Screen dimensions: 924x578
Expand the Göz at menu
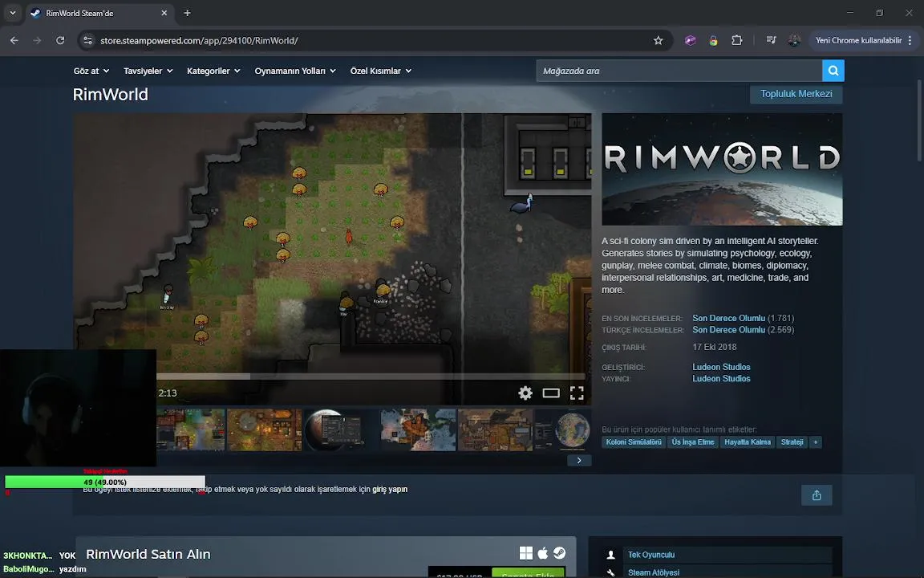pyautogui.click(x=91, y=71)
